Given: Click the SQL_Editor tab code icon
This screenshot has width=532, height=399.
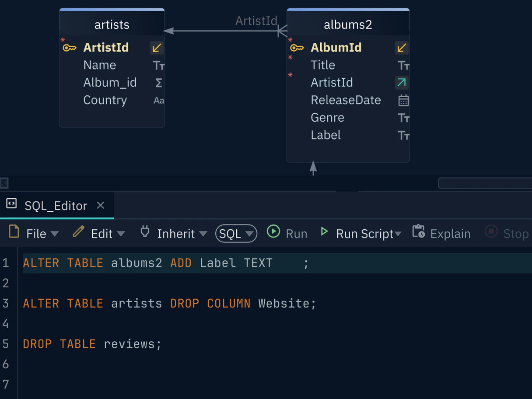Looking at the screenshot, I should [x=11, y=203].
